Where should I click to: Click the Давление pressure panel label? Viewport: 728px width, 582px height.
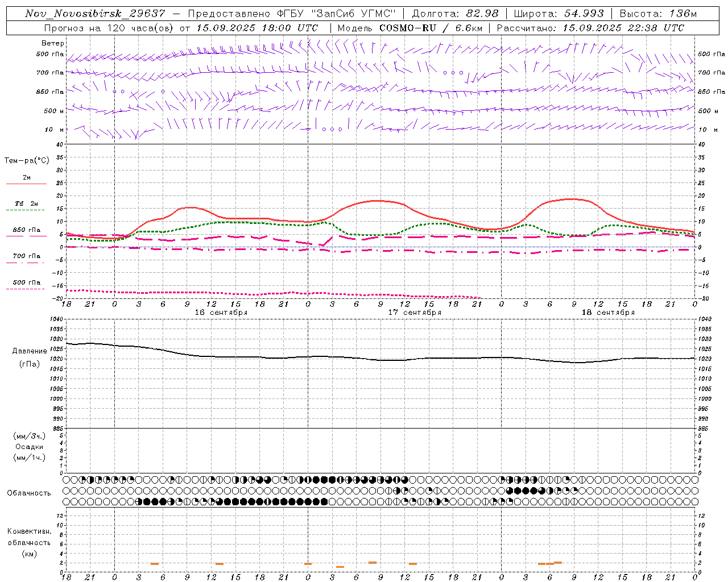(x=30, y=351)
